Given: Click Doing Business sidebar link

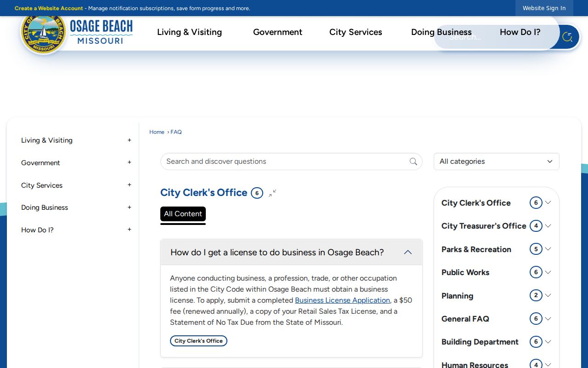Looking at the screenshot, I should [x=45, y=207].
